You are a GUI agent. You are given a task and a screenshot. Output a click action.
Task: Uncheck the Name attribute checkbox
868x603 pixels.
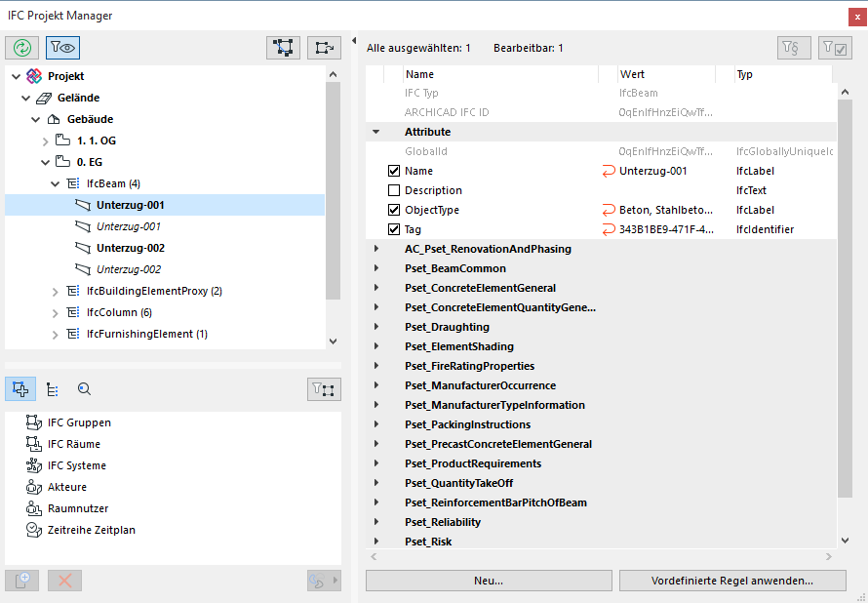tap(394, 171)
